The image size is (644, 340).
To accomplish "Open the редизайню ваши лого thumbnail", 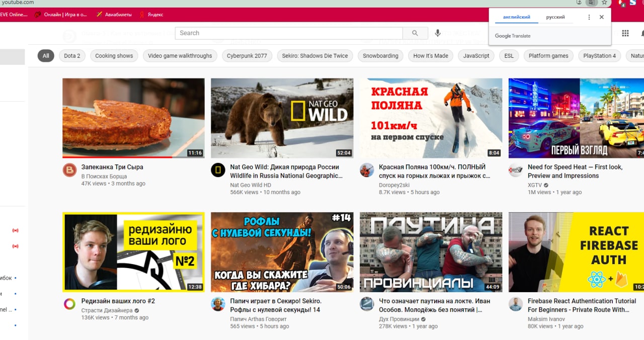I will 133,252.
